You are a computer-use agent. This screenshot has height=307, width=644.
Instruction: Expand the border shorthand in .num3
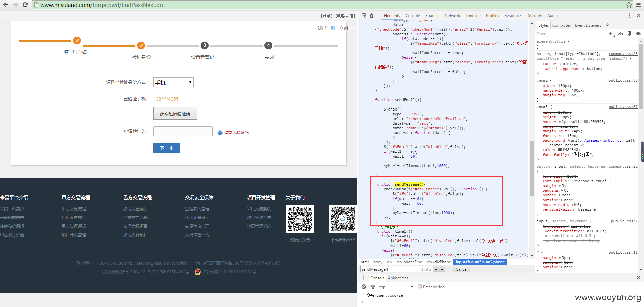(559, 122)
